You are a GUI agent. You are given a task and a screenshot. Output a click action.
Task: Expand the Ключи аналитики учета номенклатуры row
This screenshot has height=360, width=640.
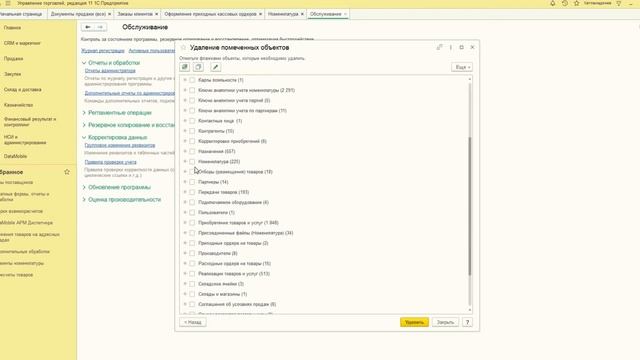185,90
